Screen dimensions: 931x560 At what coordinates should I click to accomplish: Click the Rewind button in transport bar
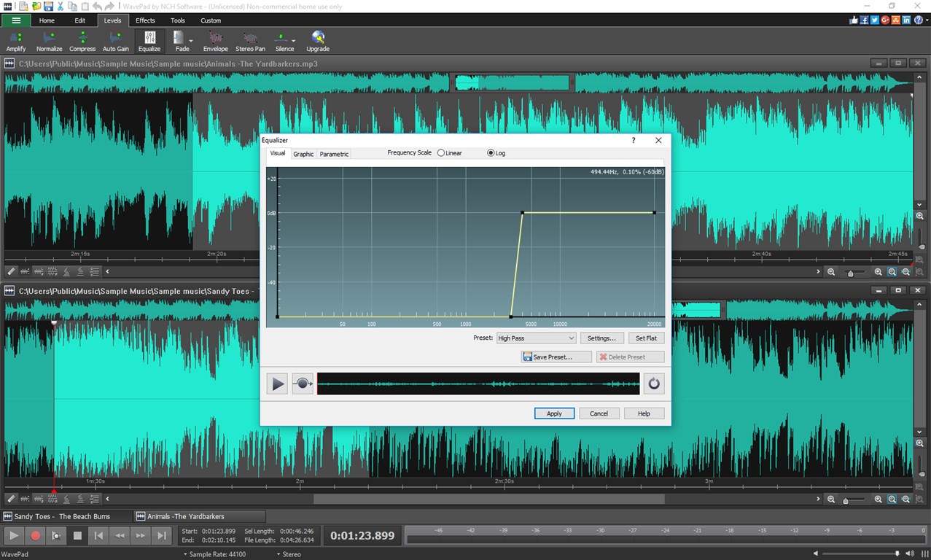(x=120, y=535)
